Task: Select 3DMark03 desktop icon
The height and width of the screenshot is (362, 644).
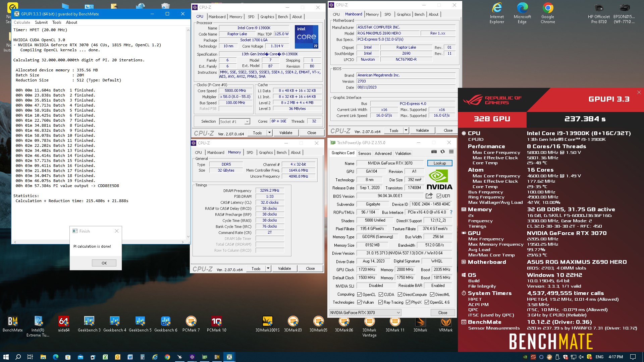Action: click(293, 324)
